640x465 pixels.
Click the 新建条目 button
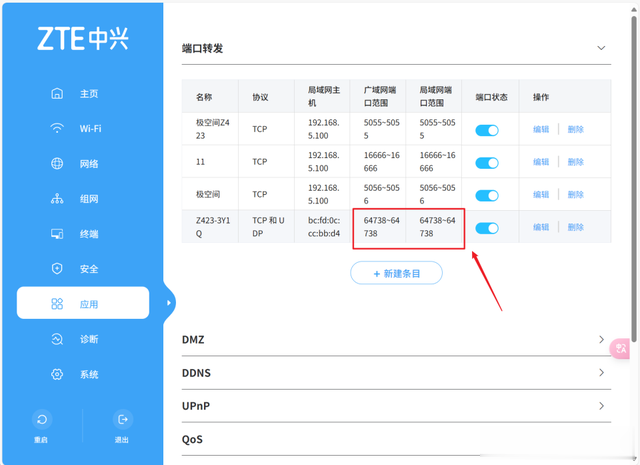396,273
